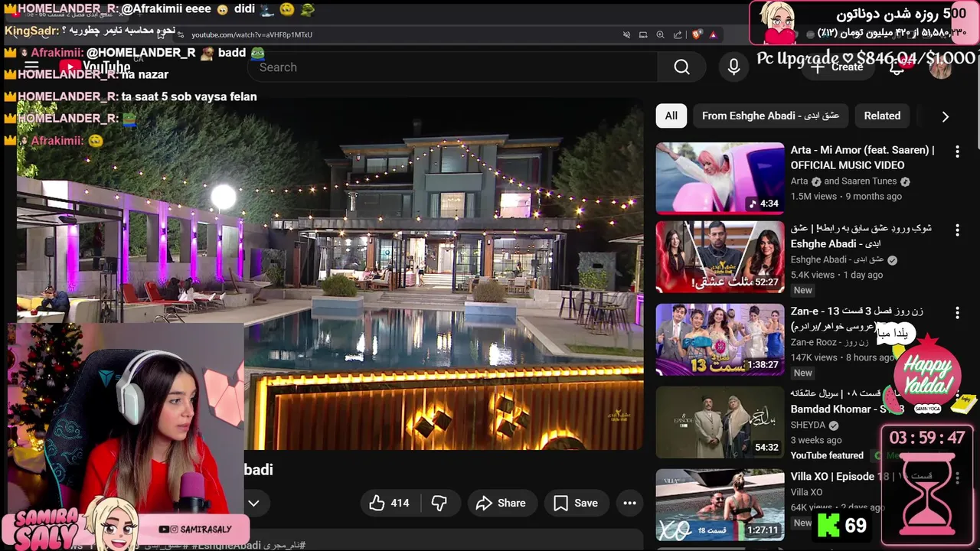Click the address bar zoom magnifier icon
980x551 pixels.
[660, 34]
